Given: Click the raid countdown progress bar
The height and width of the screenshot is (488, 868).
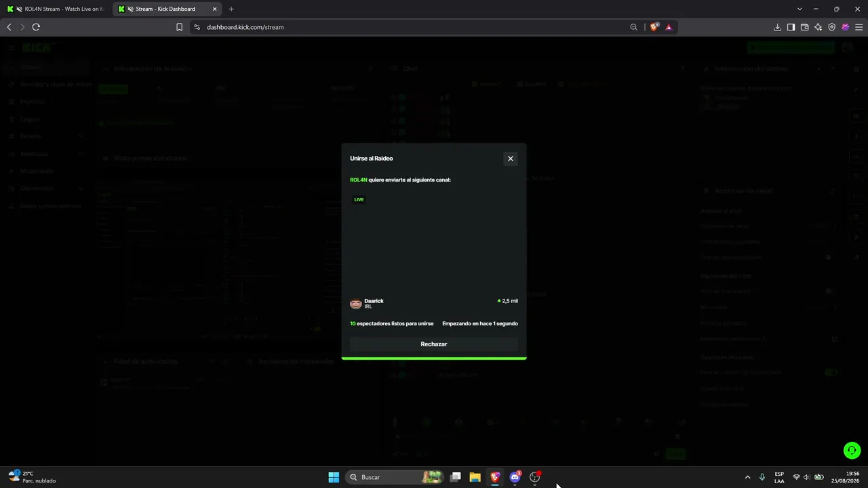Looking at the screenshot, I should (x=434, y=358).
